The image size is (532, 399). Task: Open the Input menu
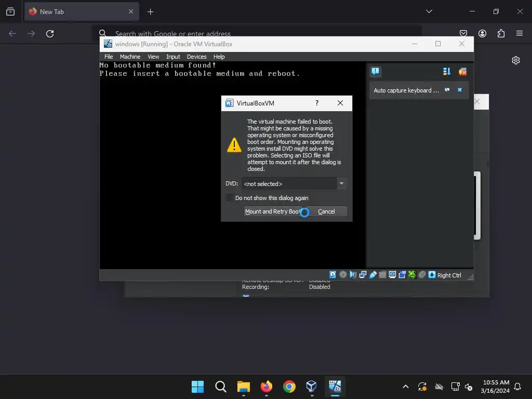coord(173,57)
